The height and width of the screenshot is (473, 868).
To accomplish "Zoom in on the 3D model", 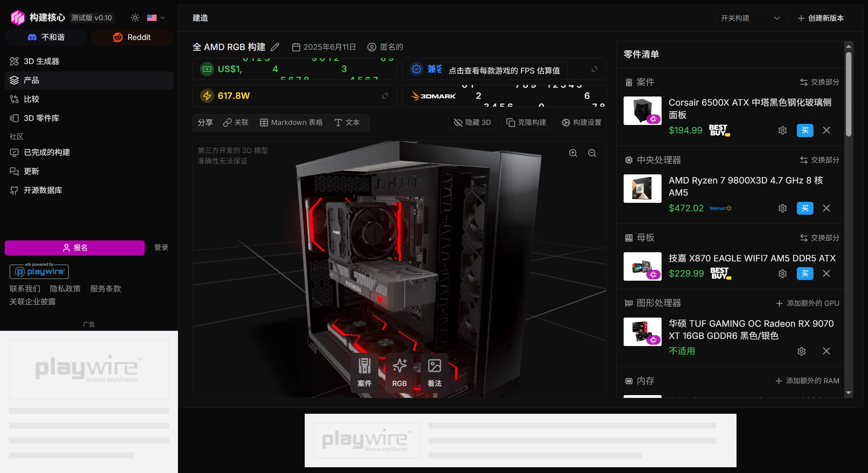I will coord(573,153).
